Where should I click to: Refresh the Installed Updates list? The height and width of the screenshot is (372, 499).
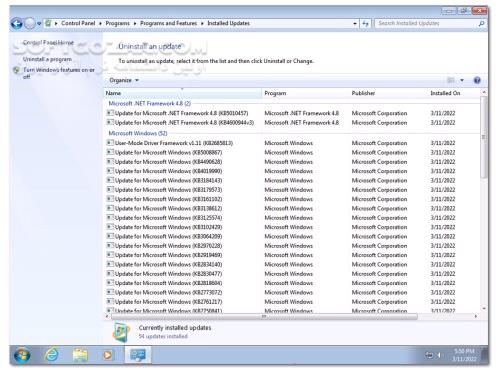click(x=365, y=23)
